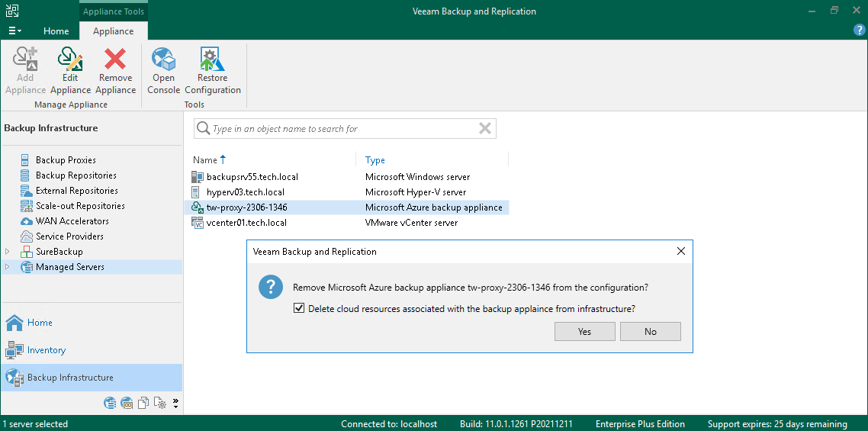
Task: Click the Managed Servers globe icon
Action: (26, 267)
